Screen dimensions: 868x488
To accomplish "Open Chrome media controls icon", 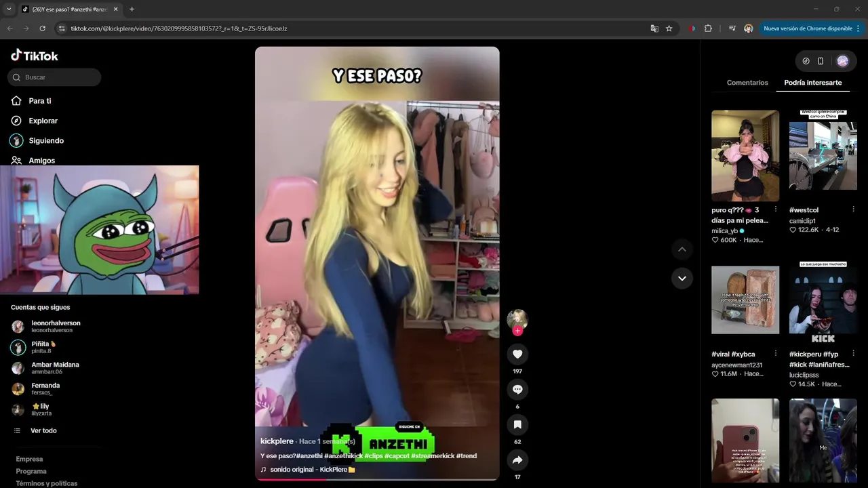I will point(732,28).
